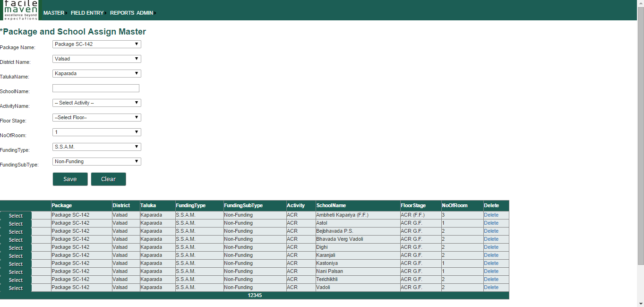
Task: Open the REPORTS menu
Action: 122,13
